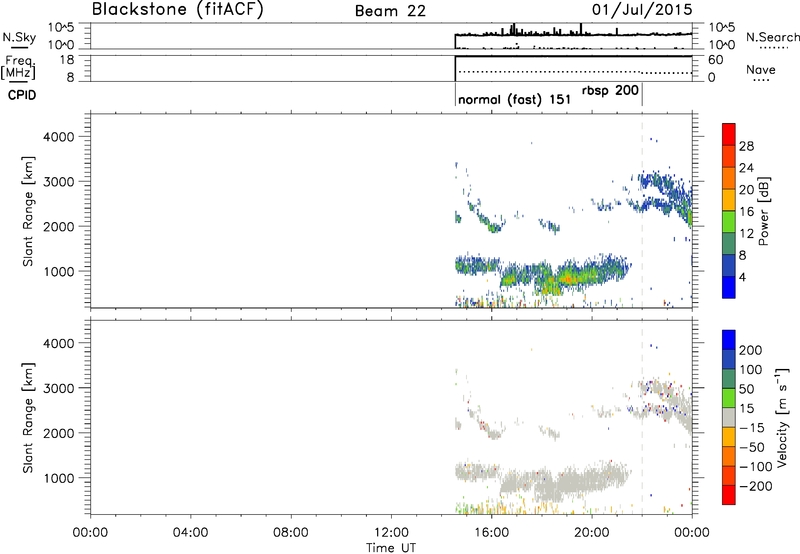Click the 'Slant Range [km]' label of the power panel
This screenshot has width=800, height=554.
pos(28,211)
